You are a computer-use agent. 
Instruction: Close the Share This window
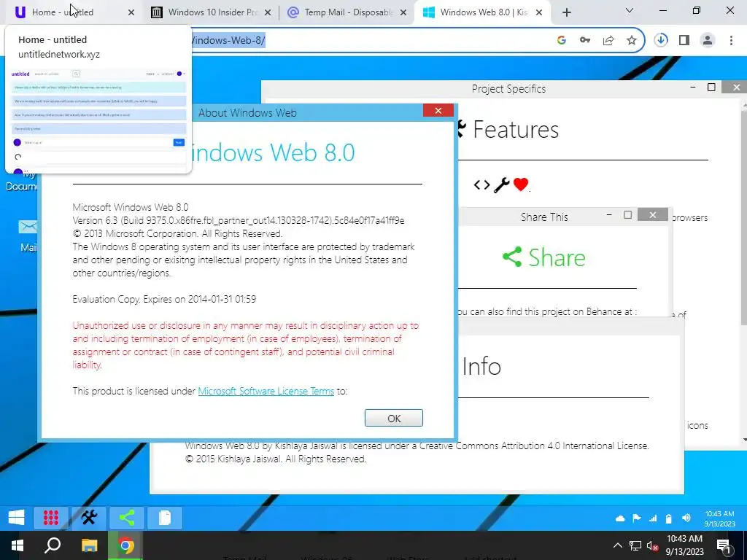coord(653,215)
